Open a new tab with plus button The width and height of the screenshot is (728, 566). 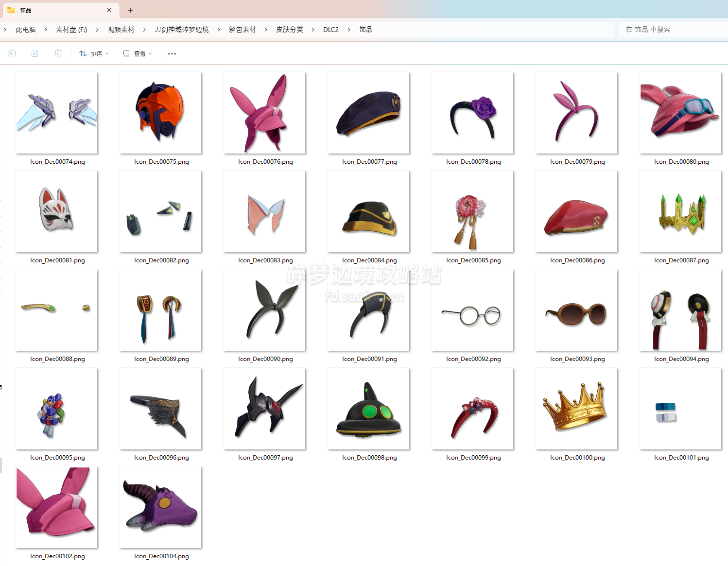click(x=130, y=10)
